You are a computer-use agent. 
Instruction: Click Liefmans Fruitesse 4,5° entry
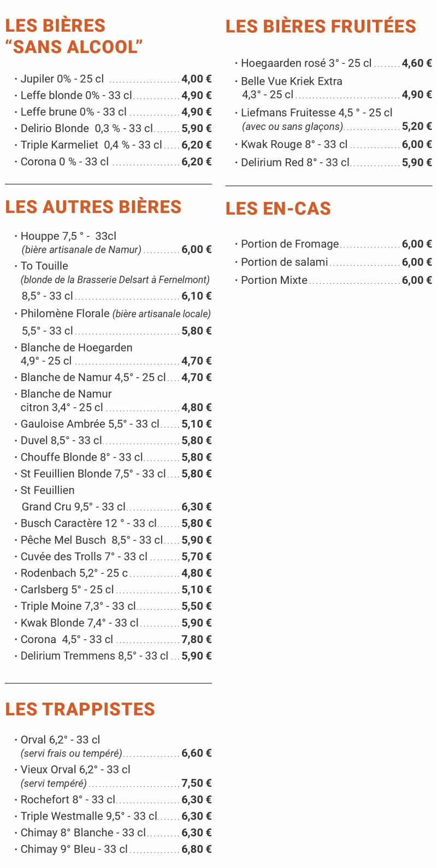pyautogui.click(x=333, y=120)
